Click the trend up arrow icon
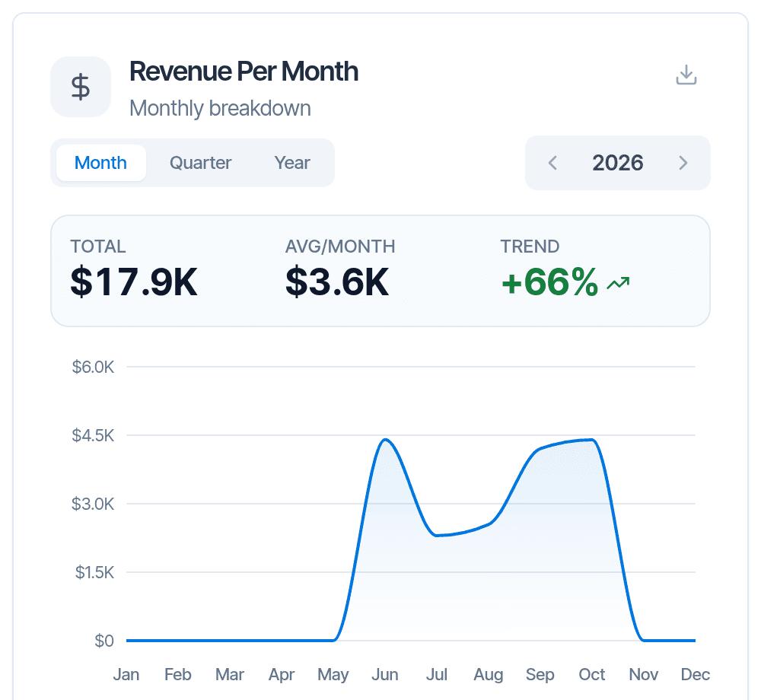761x700 pixels. (618, 283)
